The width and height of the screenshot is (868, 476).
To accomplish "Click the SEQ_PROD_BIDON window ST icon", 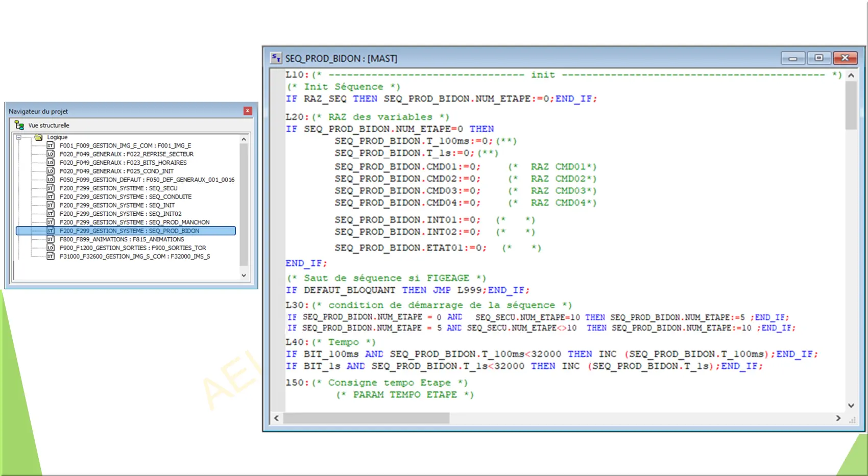I will pyautogui.click(x=276, y=58).
